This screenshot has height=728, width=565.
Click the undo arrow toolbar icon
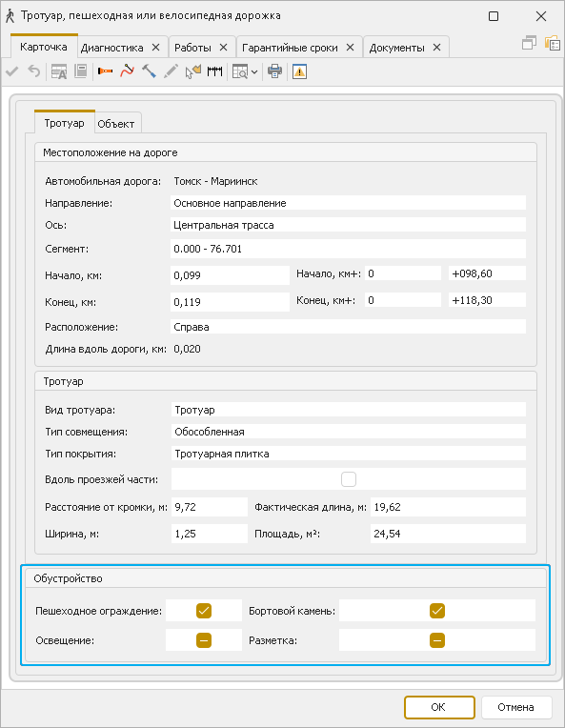(34, 71)
